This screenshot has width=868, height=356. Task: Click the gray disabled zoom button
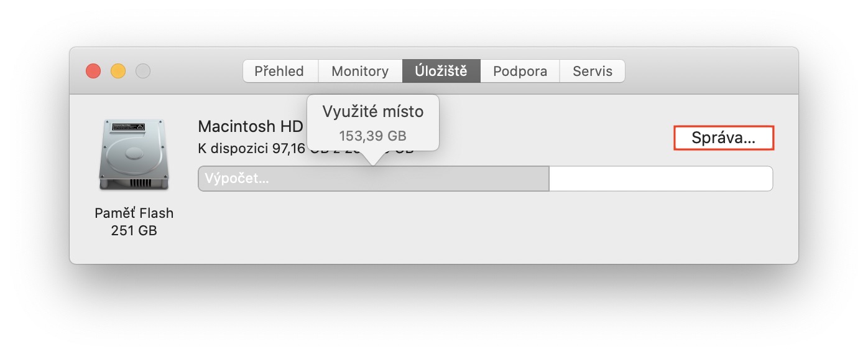pyautogui.click(x=143, y=71)
